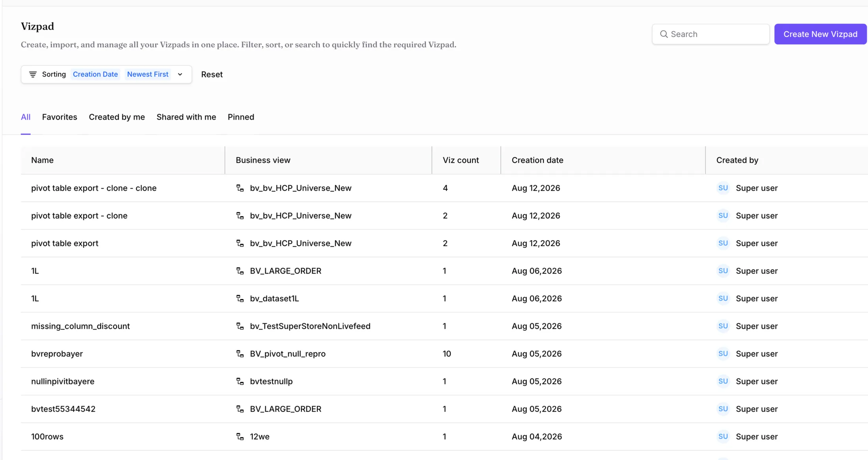Click business view icon in pivot table export - clone row
The width and height of the screenshot is (868, 460).
240,216
